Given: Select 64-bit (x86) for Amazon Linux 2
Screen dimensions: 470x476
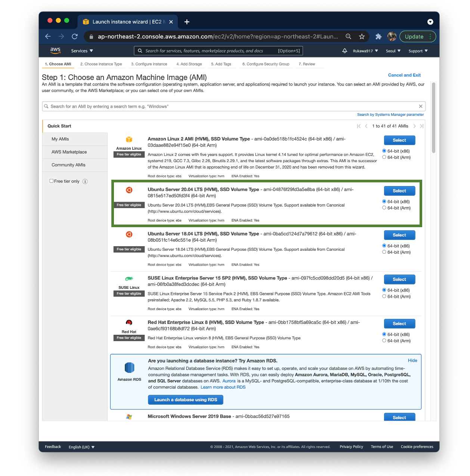Looking at the screenshot, I should (x=384, y=151).
